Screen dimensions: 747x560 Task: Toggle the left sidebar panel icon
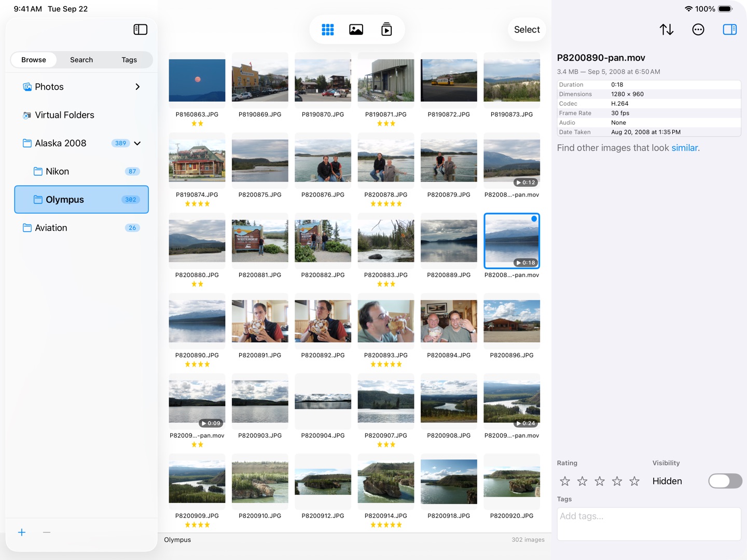pos(141,30)
